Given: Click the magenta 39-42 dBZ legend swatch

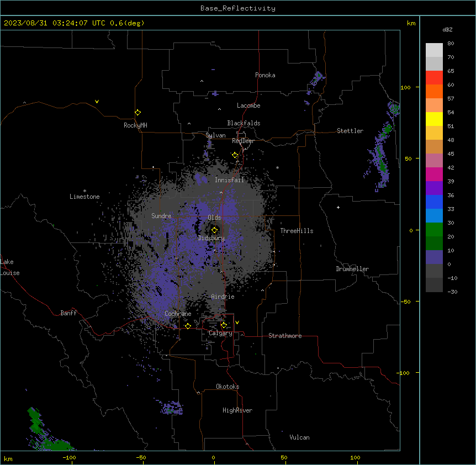Looking at the screenshot, I should pos(434,174).
